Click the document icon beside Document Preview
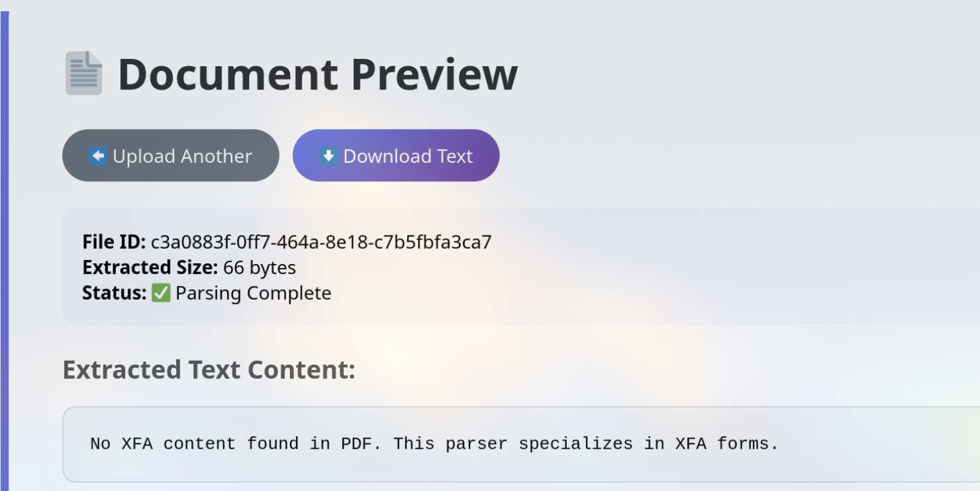Viewport: 980px width, 491px height. click(x=83, y=73)
